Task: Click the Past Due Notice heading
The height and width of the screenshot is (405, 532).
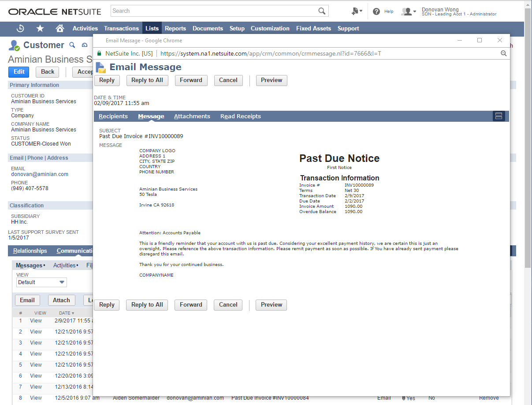Action: pos(339,158)
